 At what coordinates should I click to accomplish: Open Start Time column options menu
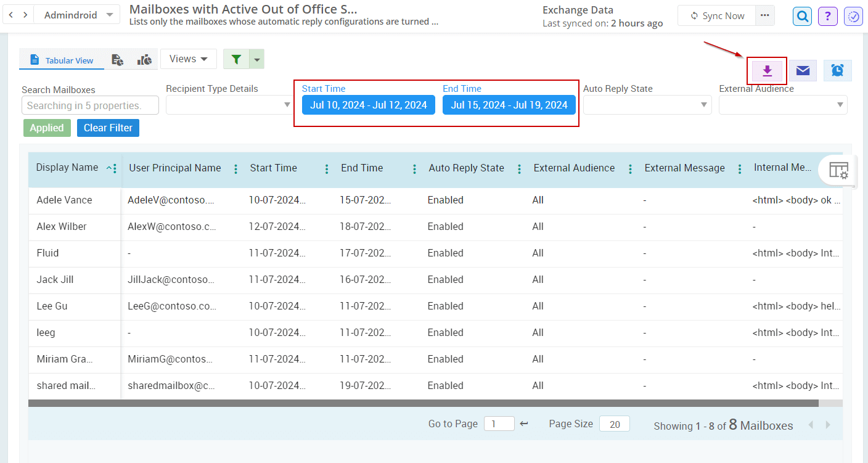(x=327, y=169)
